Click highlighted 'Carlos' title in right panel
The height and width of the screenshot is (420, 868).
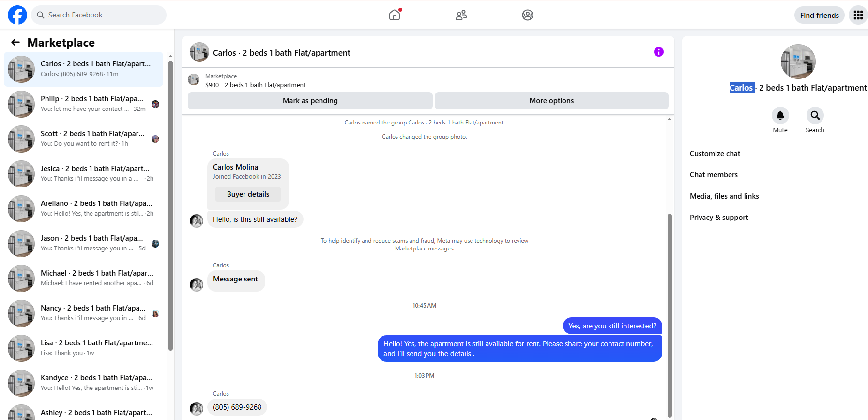(742, 88)
